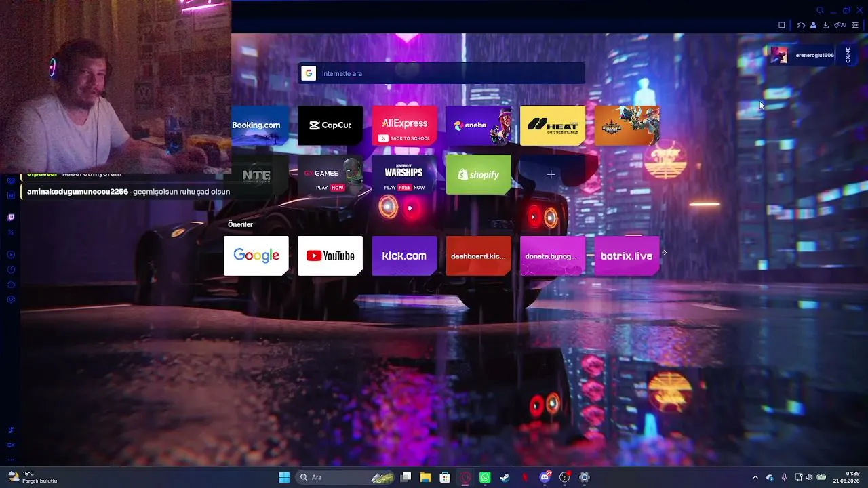Open the history clock icon in sidebar
The width and height of the screenshot is (868, 488).
[11, 270]
